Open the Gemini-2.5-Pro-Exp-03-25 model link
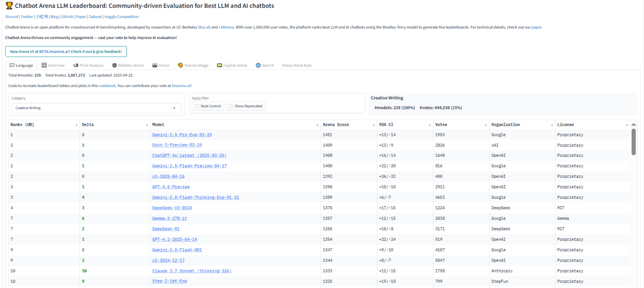Viewport: 644px width, 288px height. (x=182, y=135)
